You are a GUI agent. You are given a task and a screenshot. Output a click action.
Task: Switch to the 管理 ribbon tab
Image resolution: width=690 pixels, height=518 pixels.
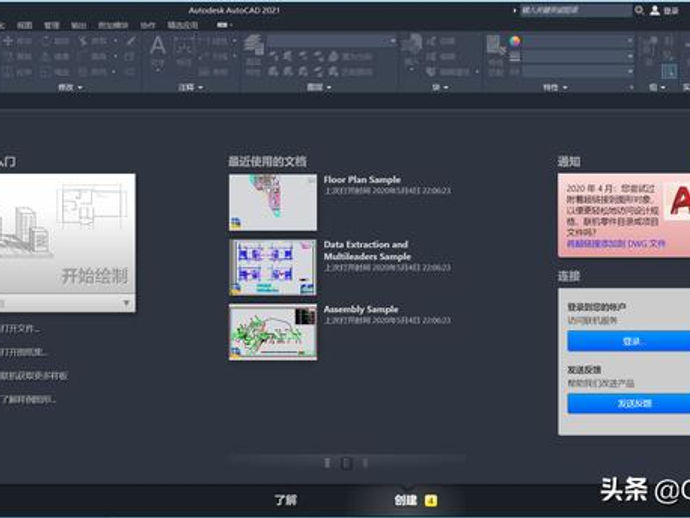click(51, 25)
